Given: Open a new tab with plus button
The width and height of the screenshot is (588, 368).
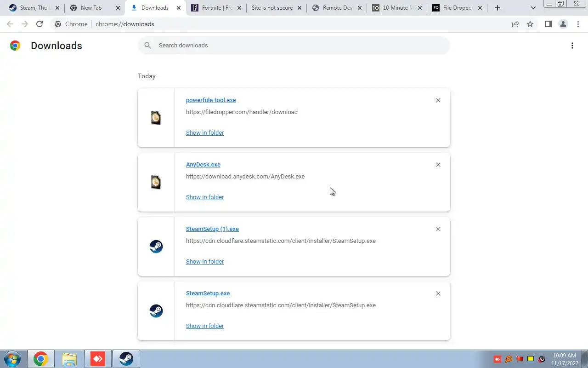Looking at the screenshot, I should pos(497,8).
